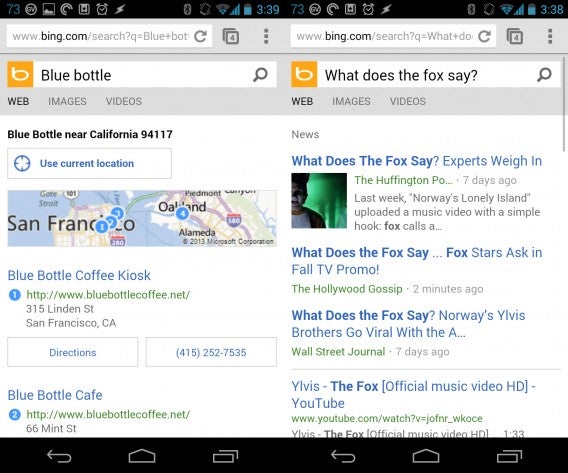This screenshot has height=473, width=568.
Task: Open youtube.com/watch?v=jofnr_wkoce URL
Action: tap(387, 418)
